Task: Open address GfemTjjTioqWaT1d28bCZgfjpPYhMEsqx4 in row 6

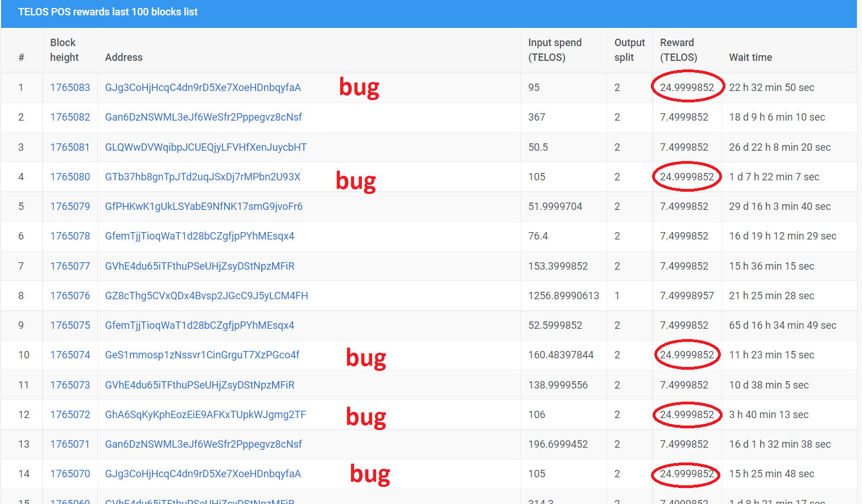Action: [x=200, y=236]
